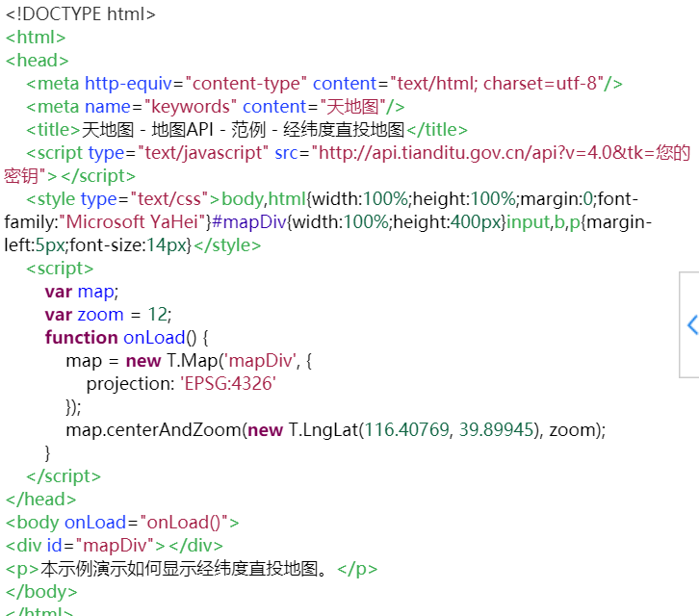Click the '密钥"></script>' line
699x616 pixels.
(x=69, y=176)
